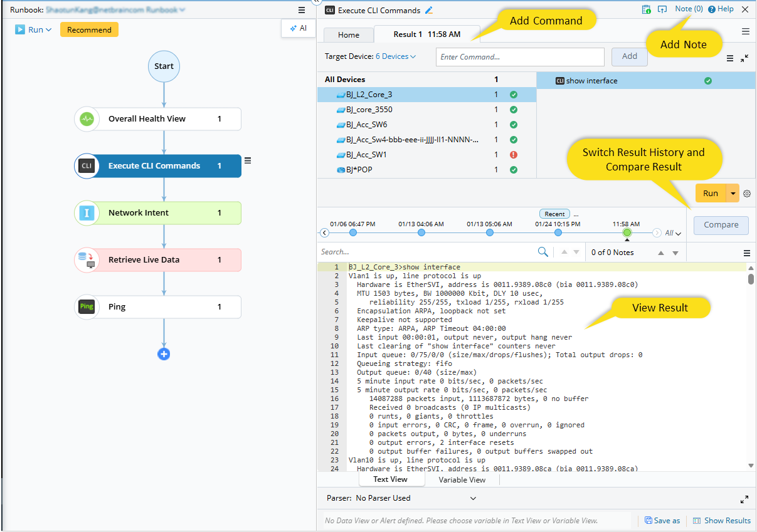Open Note (0) link
The image size is (757, 532).
(689, 9)
